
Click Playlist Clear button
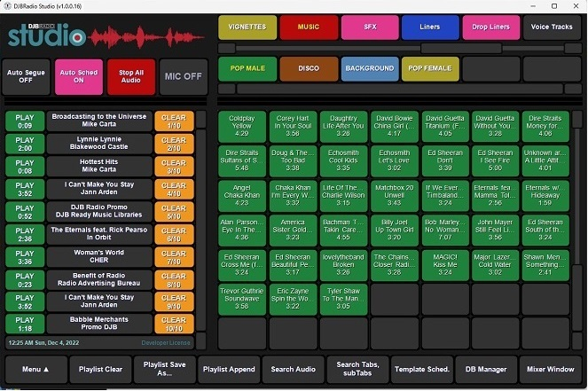click(x=100, y=369)
